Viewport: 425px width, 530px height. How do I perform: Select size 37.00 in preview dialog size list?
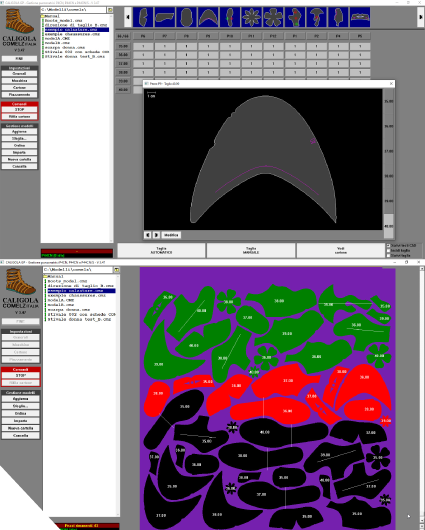point(388,151)
